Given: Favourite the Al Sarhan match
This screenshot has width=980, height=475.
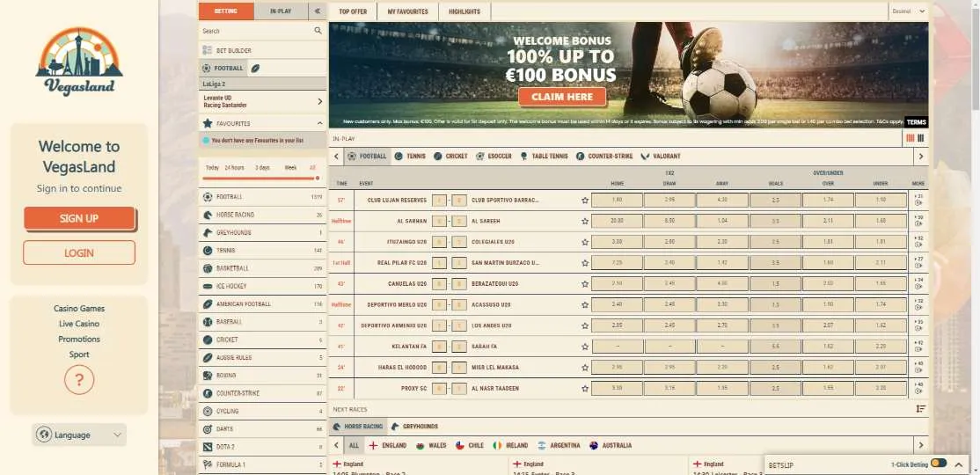Looking at the screenshot, I should tap(585, 222).
